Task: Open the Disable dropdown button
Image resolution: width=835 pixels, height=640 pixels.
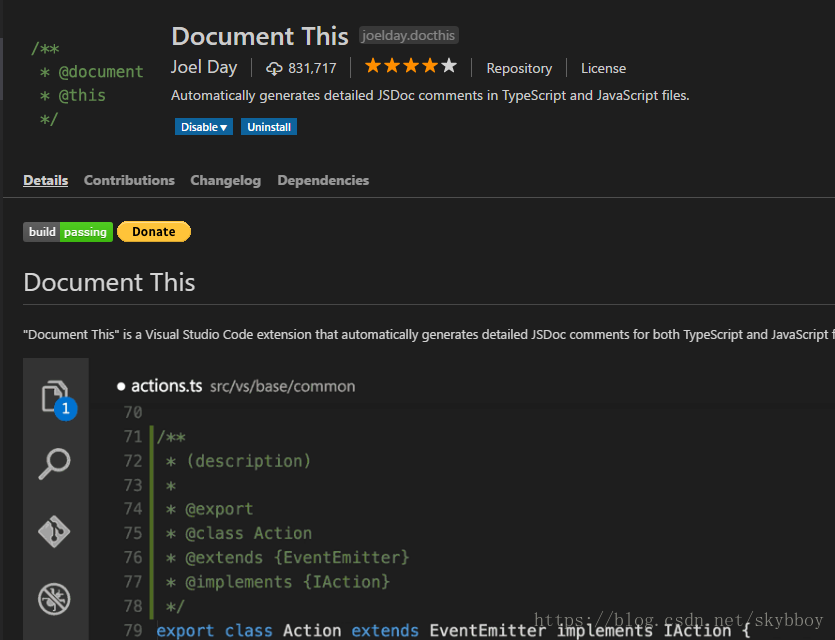Action: [x=204, y=127]
